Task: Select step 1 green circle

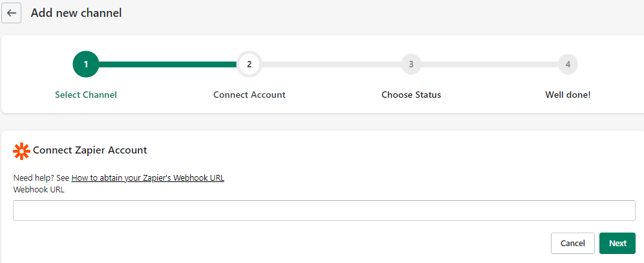Action: pyautogui.click(x=86, y=64)
